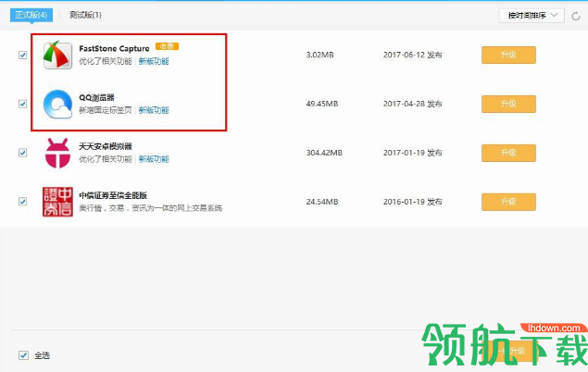Click the 天天安卓模拟器 title text
Image resolution: width=588 pixels, height=372 pixels.
pos(106,146)
